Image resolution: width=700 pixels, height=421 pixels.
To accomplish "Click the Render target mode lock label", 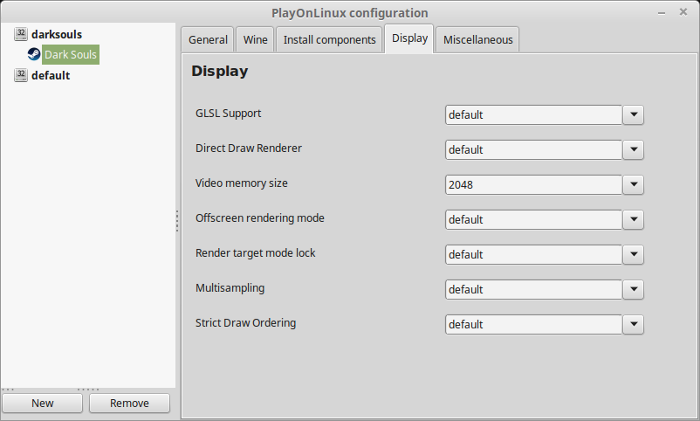I will pyautogui.click(x=255, y=253).
